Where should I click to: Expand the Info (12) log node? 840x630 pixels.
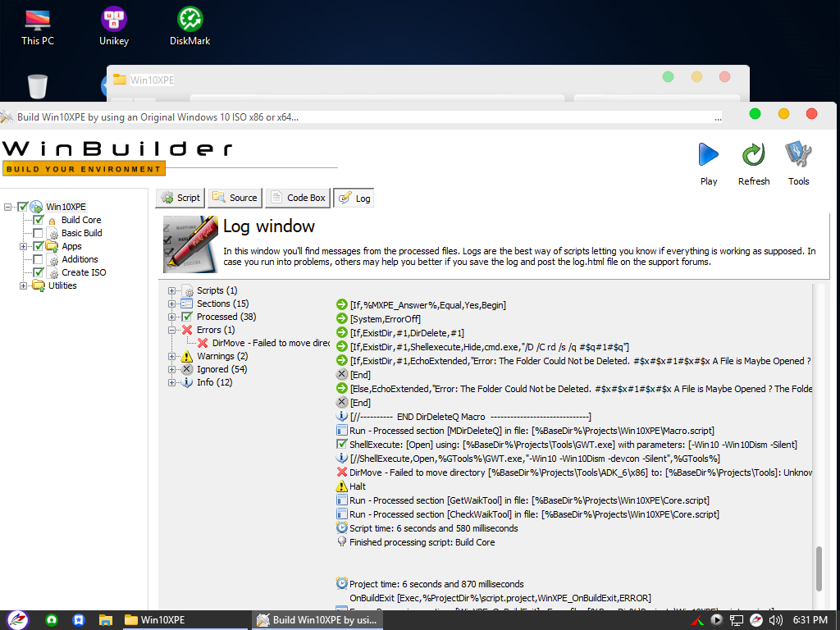click(x=171, y=382)
